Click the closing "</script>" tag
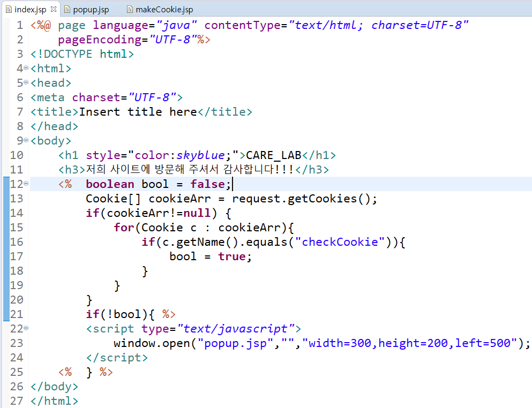Image resolution: width=532 pixels, height=408 pixels. (x=117, y=358)
